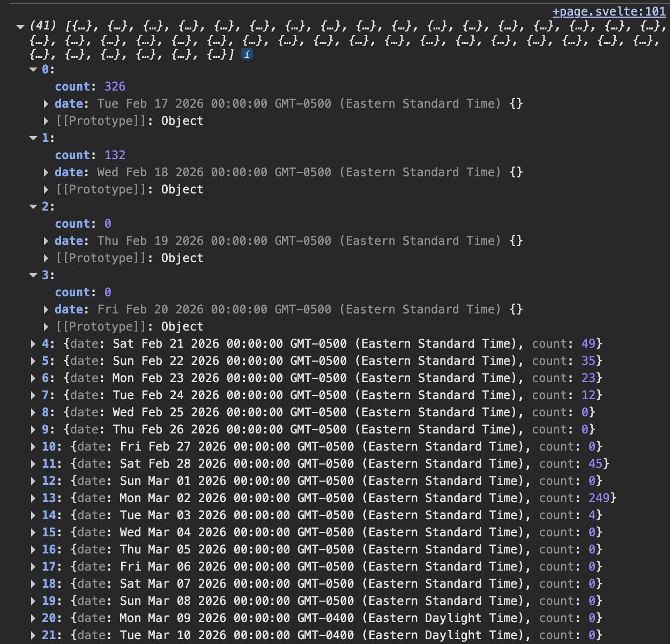Screen dimensions: 670x644
Task: Expand item 21 dated Tue Mar 10
Action: (x=33, y=635)
